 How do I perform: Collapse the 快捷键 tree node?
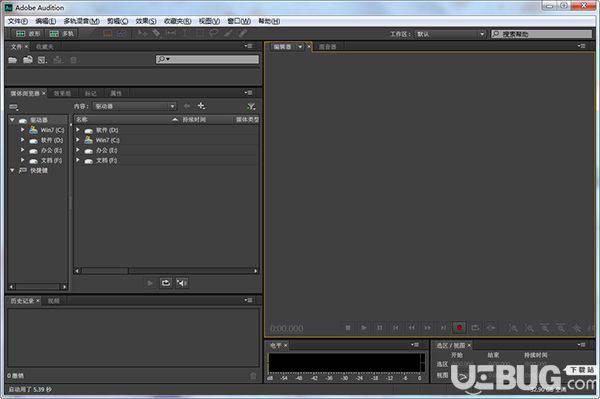(12, 170)
